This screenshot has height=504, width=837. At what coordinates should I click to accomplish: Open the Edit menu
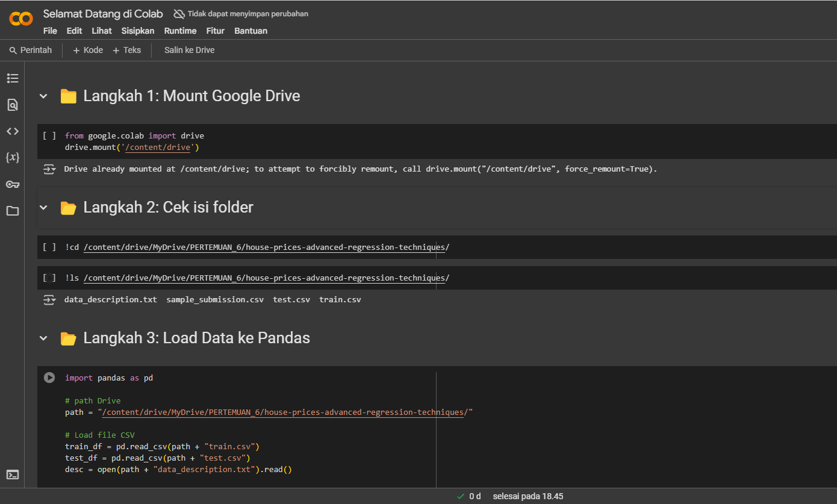(75, 31)
